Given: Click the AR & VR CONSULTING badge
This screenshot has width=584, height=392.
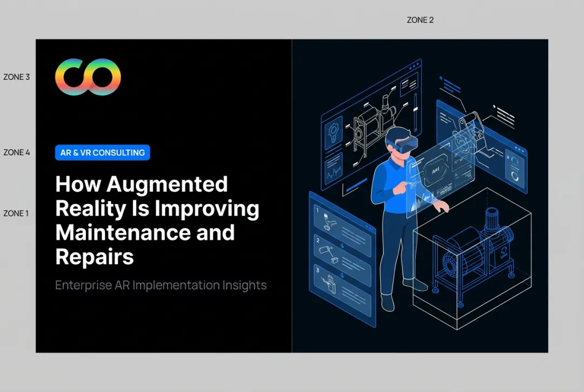Looking at the screenshot, I should pyautogui.click(x=102, y=152).
